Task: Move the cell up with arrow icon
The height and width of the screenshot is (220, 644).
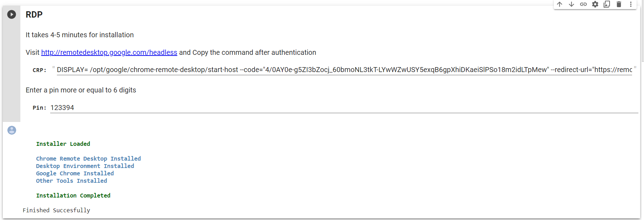Action: [x=560, y=4]
